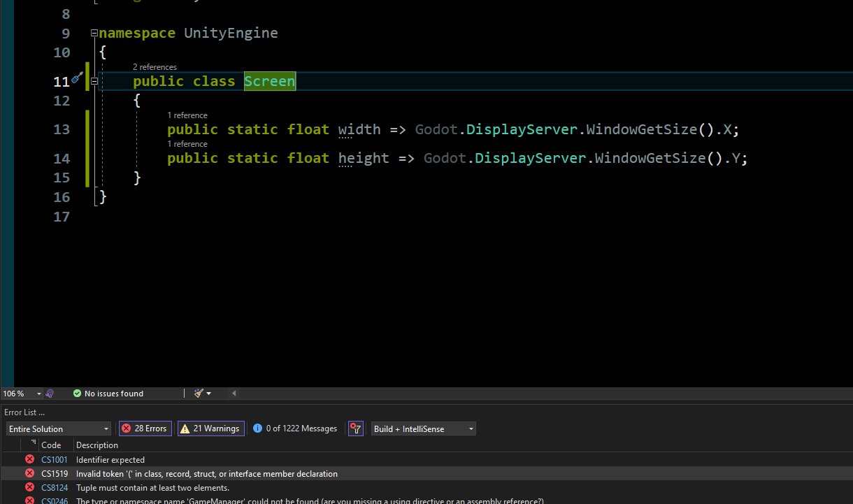
Task: Select the Tuple must contain two elements error row
Action: [152, 487]
